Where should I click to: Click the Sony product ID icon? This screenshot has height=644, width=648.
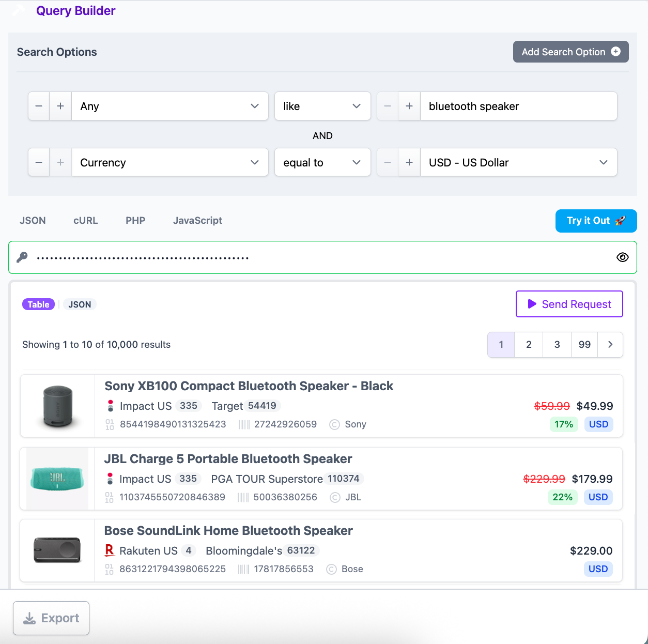[x=110, y=424]
